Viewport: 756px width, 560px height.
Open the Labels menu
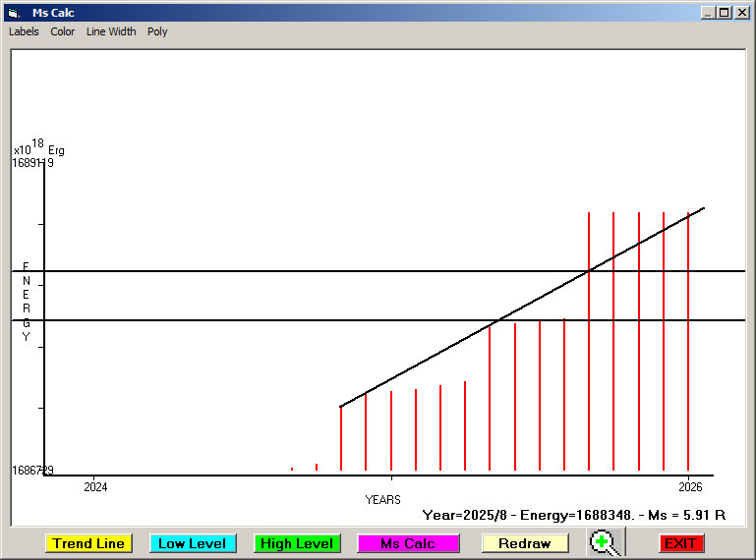(x=24, y=31)
